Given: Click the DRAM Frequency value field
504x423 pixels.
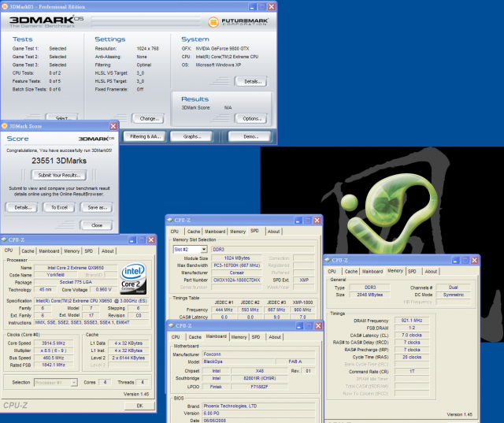Looking at the screenshot, I should pyautogui.click(x=412, y=321).
